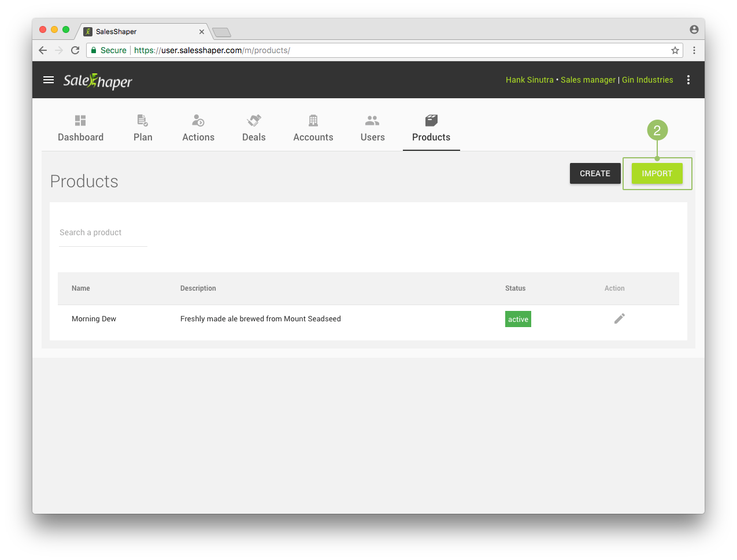Go back in the browser
Screen dimensions: 737x560
pyautogui.click(x=43, y=50)
